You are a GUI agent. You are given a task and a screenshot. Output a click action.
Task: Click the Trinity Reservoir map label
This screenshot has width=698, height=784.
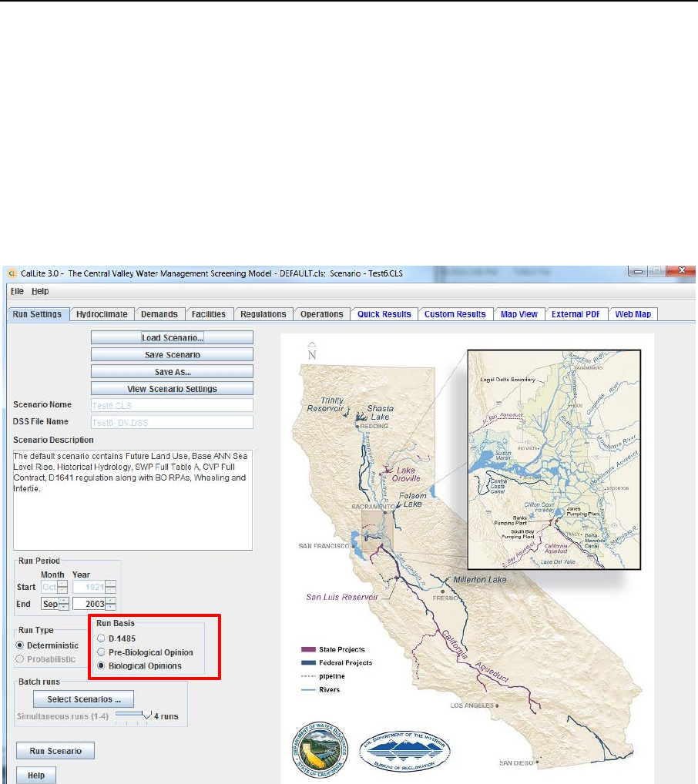point(326,404)
